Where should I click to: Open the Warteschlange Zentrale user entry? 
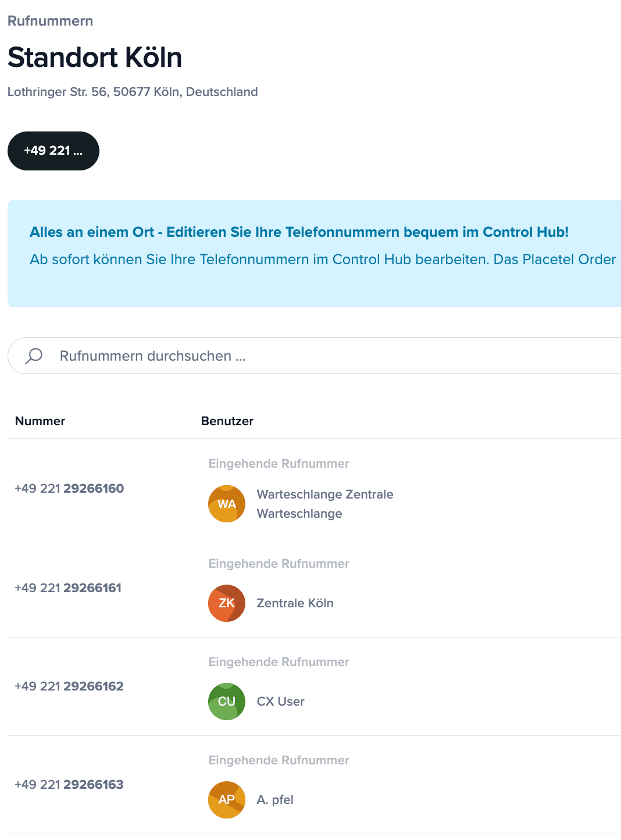tap(325, 494)
